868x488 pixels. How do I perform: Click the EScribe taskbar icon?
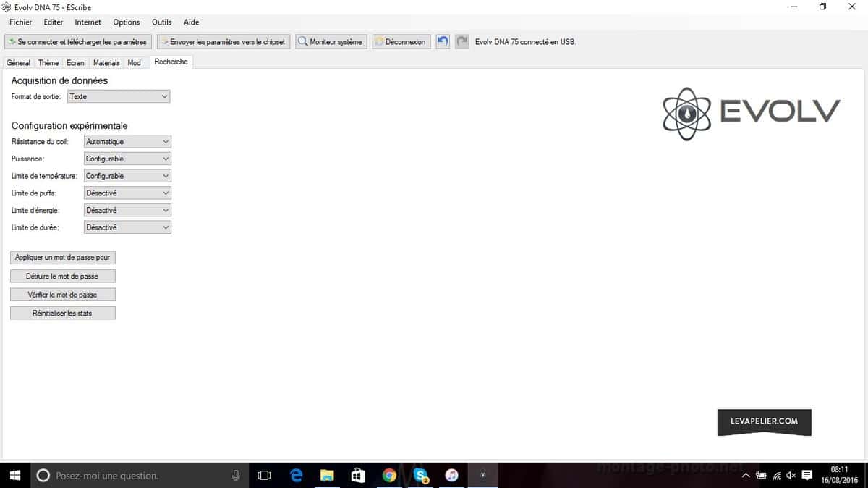pyautogui.click(x=483, y=475)
